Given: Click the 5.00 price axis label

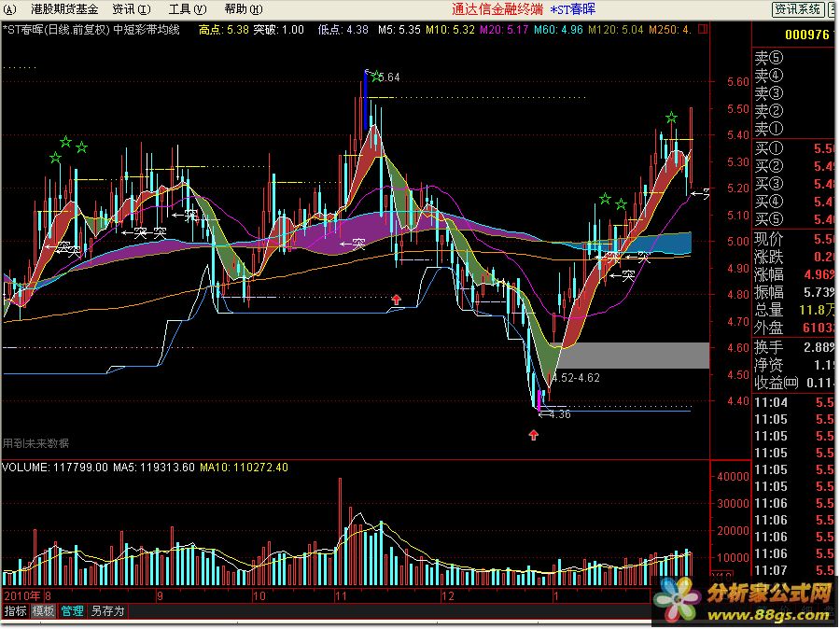Looking at the screenshot, I should (x=737, y=242).
